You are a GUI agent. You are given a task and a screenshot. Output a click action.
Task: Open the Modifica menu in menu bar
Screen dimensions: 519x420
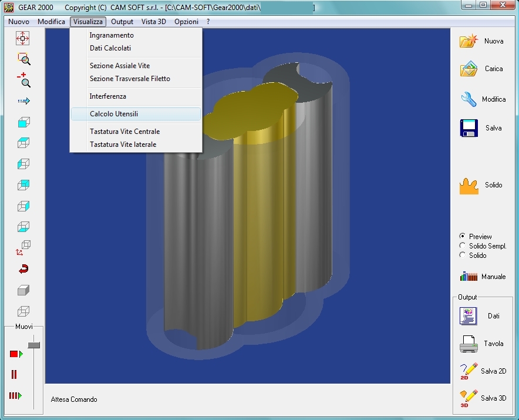click(51, 22)
